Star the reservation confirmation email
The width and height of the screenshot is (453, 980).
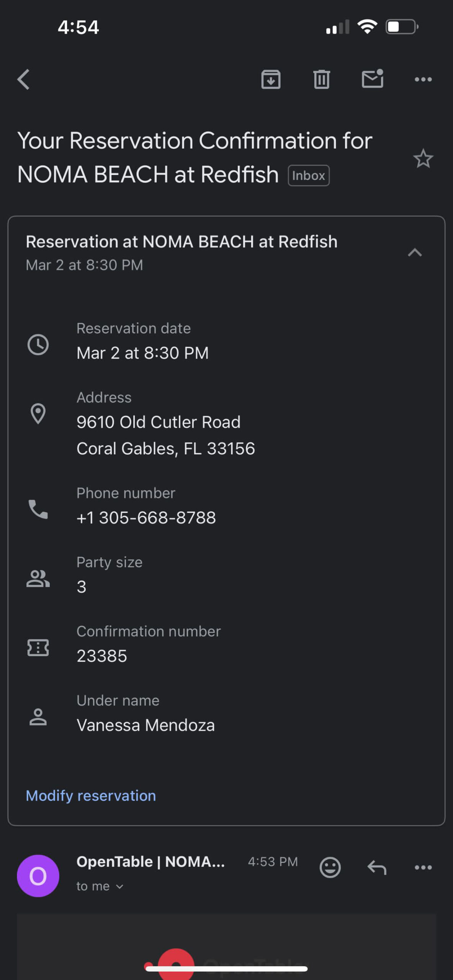[x=423, y=158]
